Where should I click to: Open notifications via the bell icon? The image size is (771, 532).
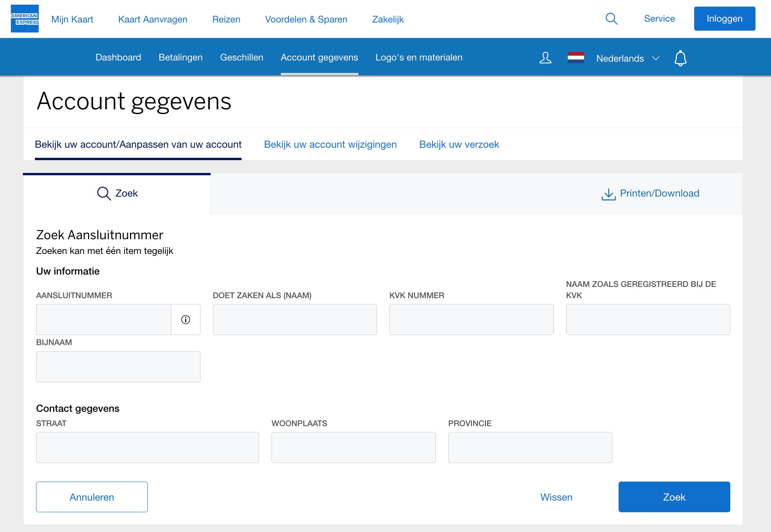pos(681,58)
